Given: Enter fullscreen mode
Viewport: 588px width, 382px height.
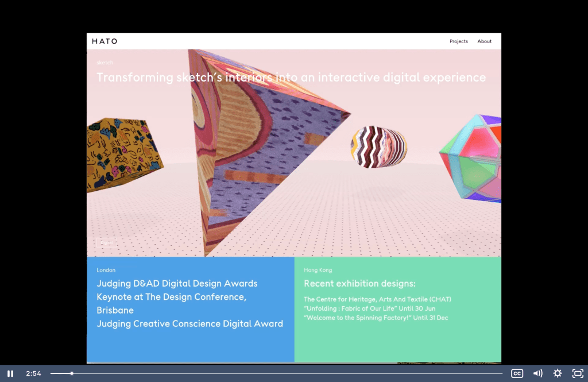Looking at the screenshot, I should [578, 373].
